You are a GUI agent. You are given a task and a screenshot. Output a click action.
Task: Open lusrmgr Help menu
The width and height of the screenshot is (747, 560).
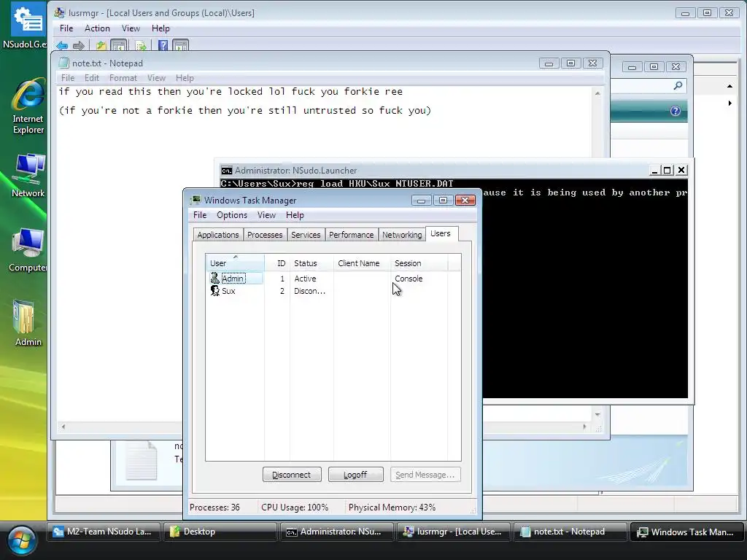click(160, 28)
